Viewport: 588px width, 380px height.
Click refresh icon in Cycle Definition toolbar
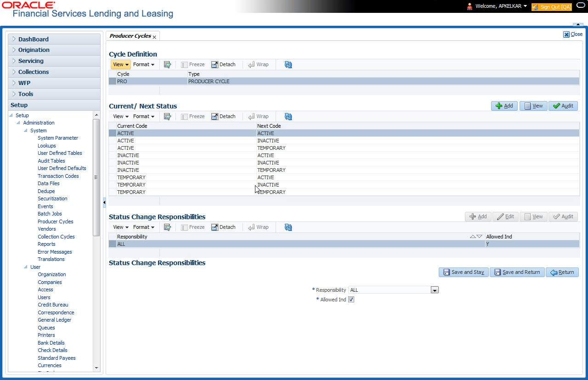(x=288, y=65)
